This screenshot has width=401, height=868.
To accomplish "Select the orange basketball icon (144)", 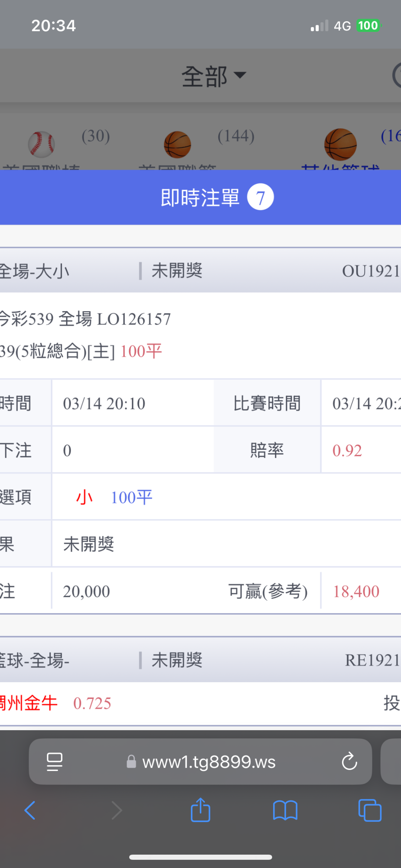I will coord(177,144).
